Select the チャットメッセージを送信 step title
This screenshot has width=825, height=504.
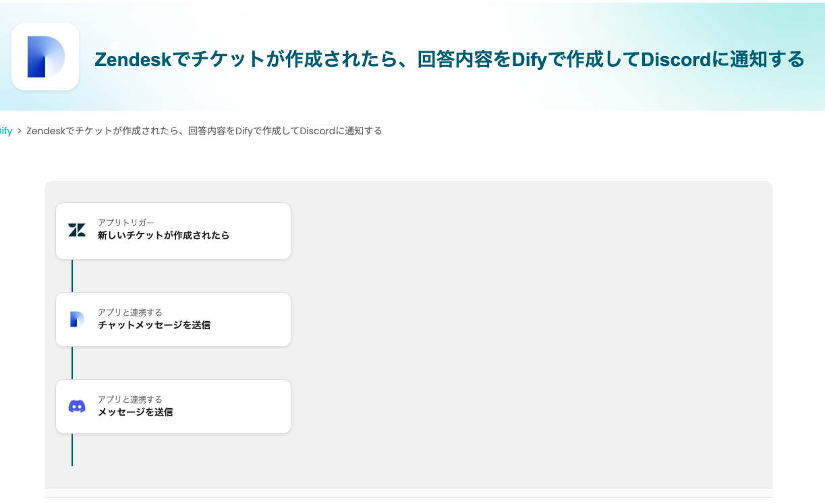tap(154, 325)
